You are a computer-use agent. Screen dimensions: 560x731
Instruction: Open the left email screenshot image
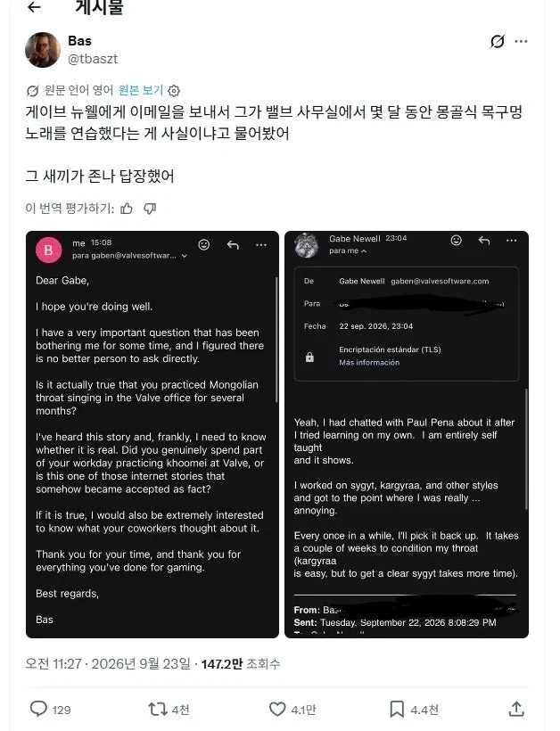coord(152,434)
